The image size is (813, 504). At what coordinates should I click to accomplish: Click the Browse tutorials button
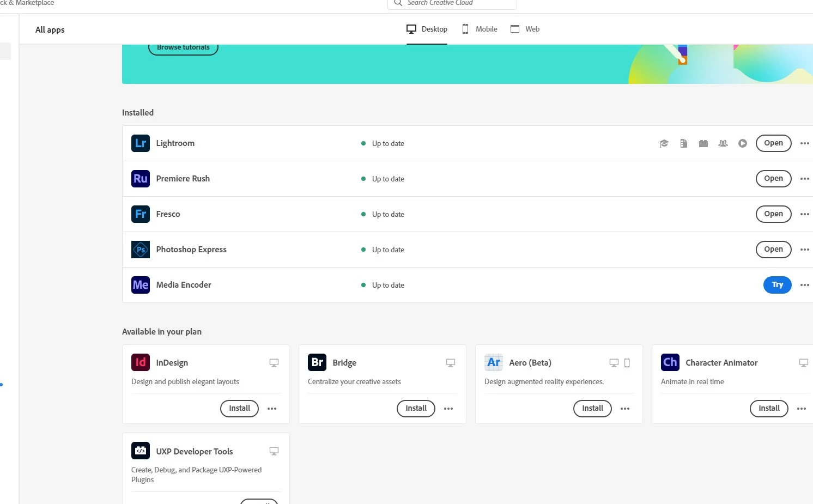(183, 48)
